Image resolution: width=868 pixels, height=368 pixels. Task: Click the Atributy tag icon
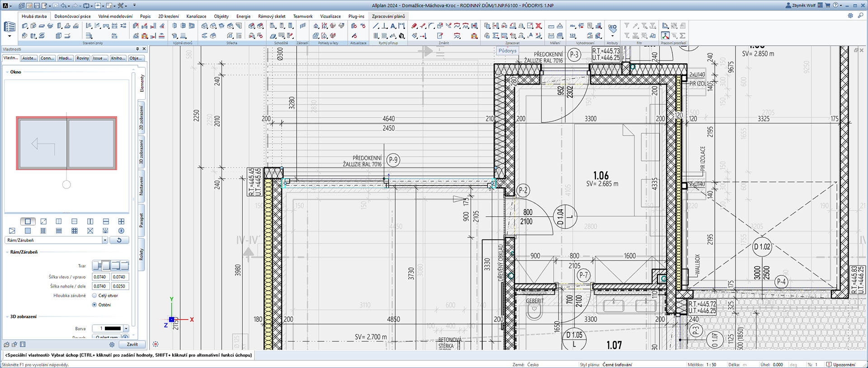click(612, 28)
